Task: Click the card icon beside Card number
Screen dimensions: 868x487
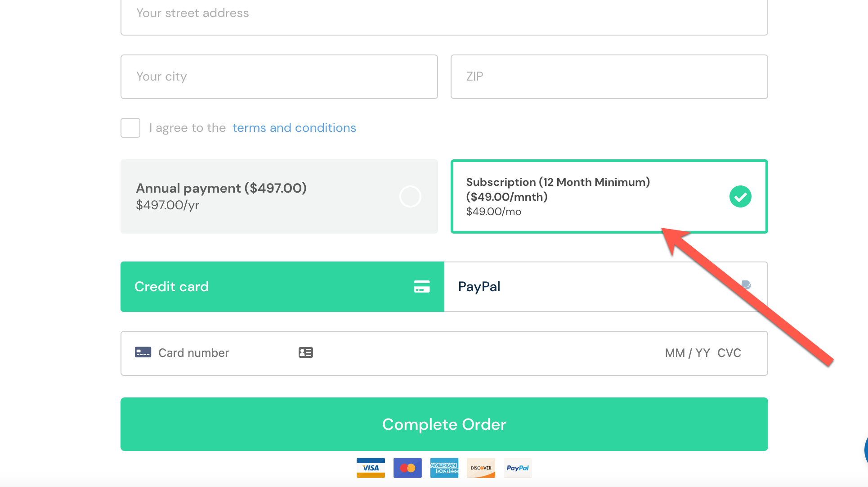Action: coord(143,352)
